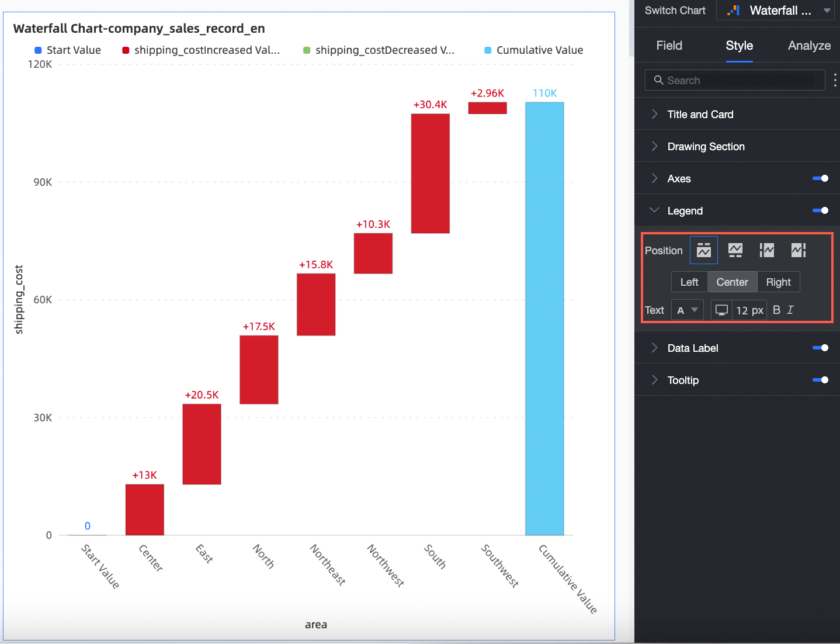The height and width of the screenshot is (644, 840).
Task: Expand the Tooltip section
Action: (x=654, y=380)
